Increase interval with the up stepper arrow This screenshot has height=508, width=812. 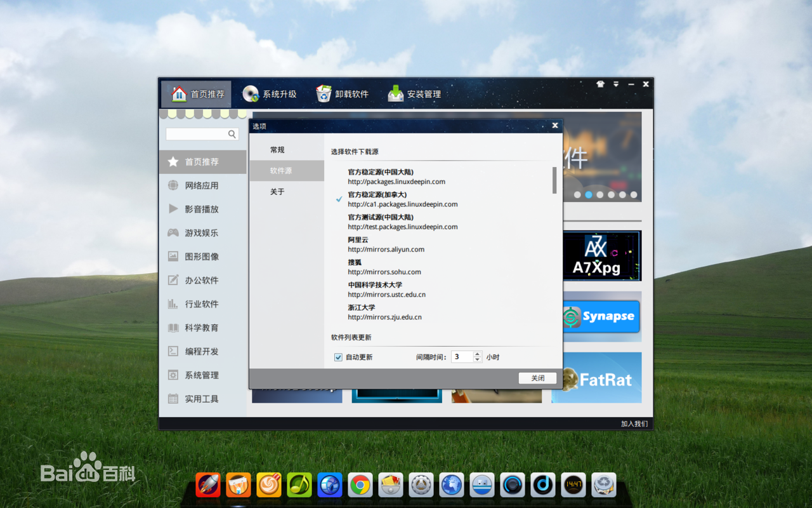pos(478,354)
